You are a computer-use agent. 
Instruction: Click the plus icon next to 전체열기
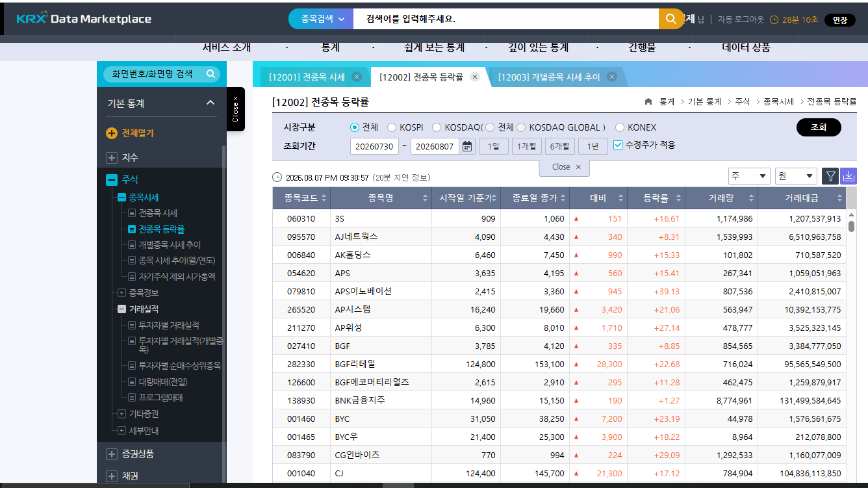112,133
